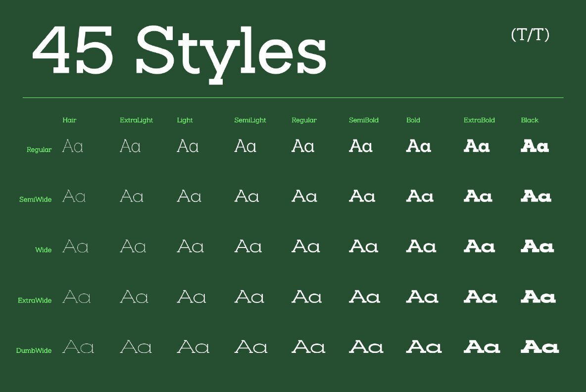The image size is (586, 392).
Task: Pick the Aa sample for Regular width, SemiBold
Action: (x=361, y=146)
